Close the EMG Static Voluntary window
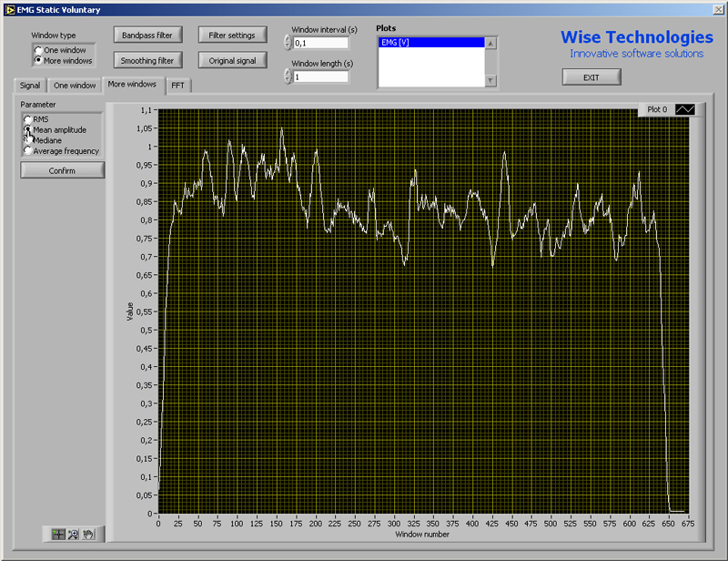The image size is (728, 561). click(718, 9)
